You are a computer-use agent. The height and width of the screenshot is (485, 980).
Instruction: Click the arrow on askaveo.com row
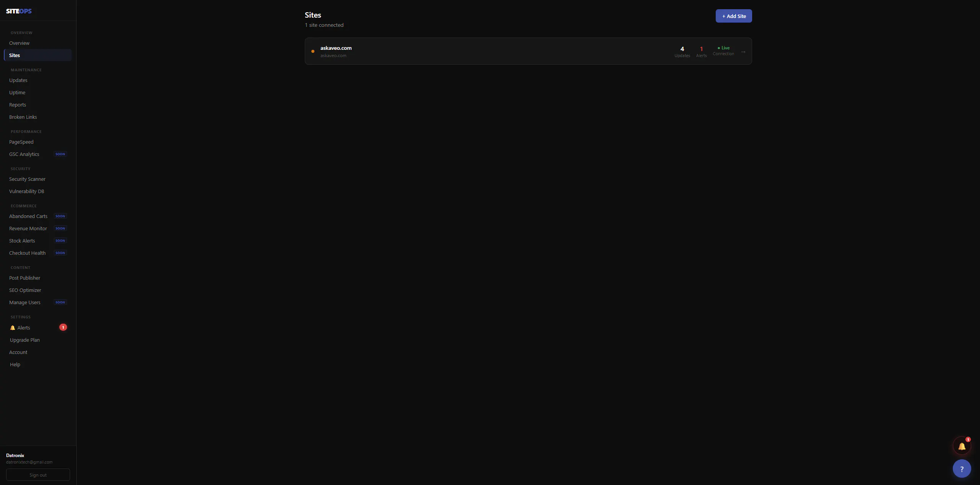pyautogui.click(x=743, y=52)
